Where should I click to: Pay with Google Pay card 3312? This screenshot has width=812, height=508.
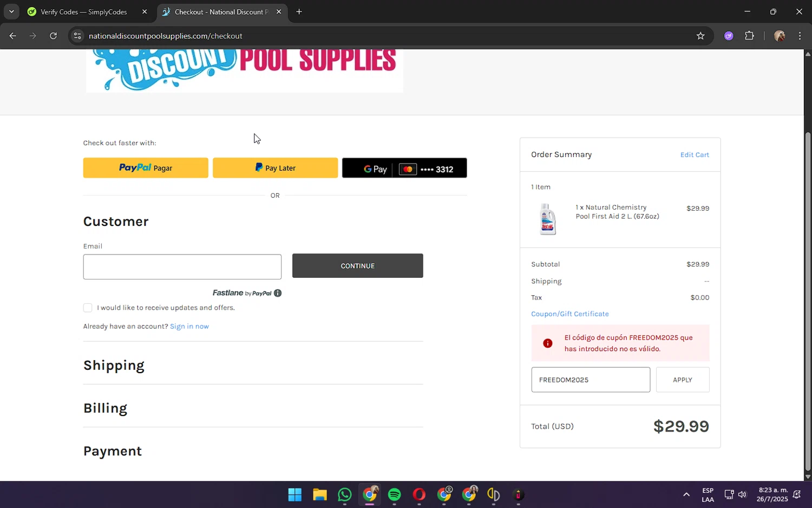(404, 168)
